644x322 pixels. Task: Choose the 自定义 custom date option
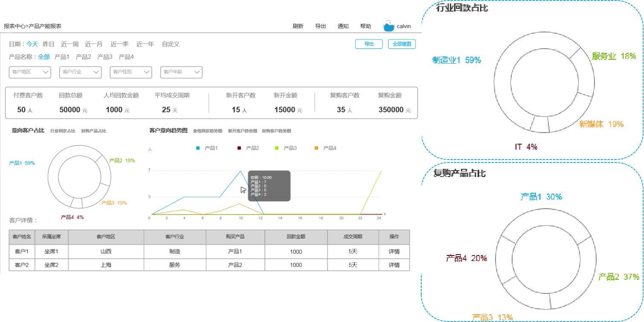click(x=171, y=44)
